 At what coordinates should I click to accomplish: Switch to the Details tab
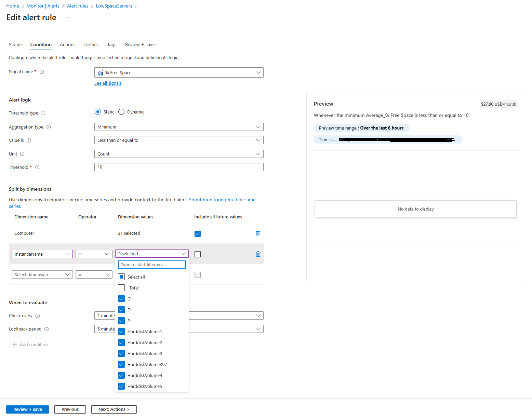coord(91,44)
